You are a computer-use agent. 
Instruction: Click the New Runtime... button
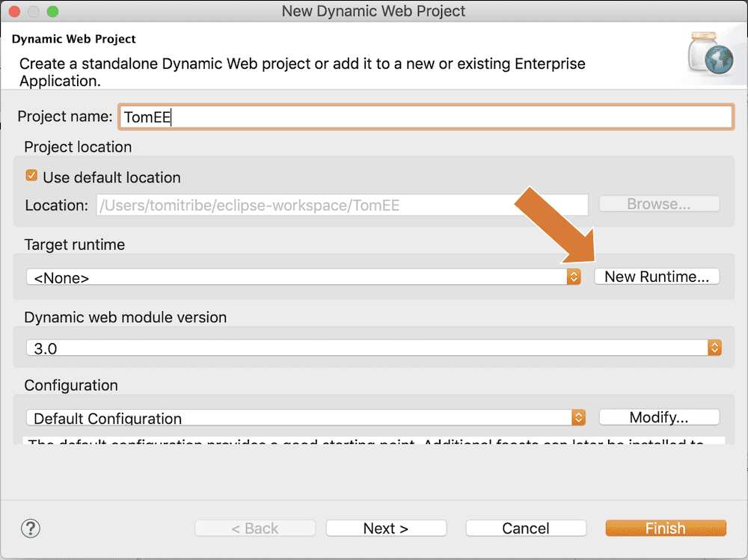tap(657, 276)
